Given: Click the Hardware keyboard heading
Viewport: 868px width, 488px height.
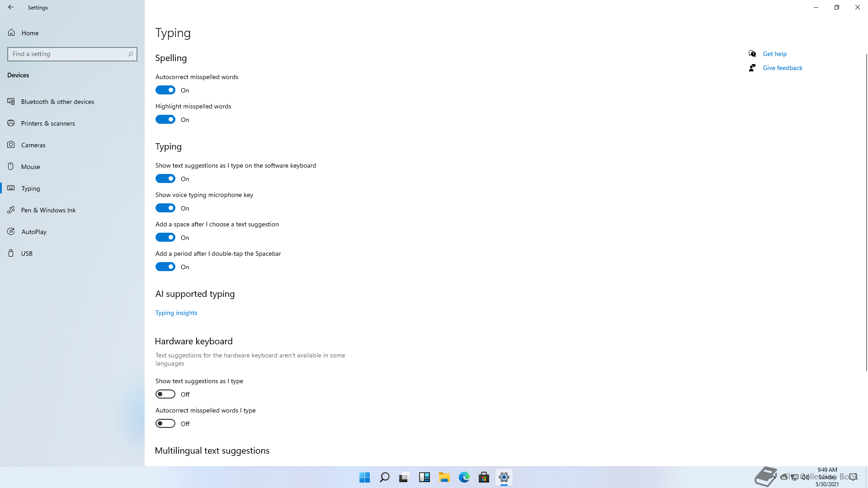Looking at the screenshot, I should (x=193, y=341).
